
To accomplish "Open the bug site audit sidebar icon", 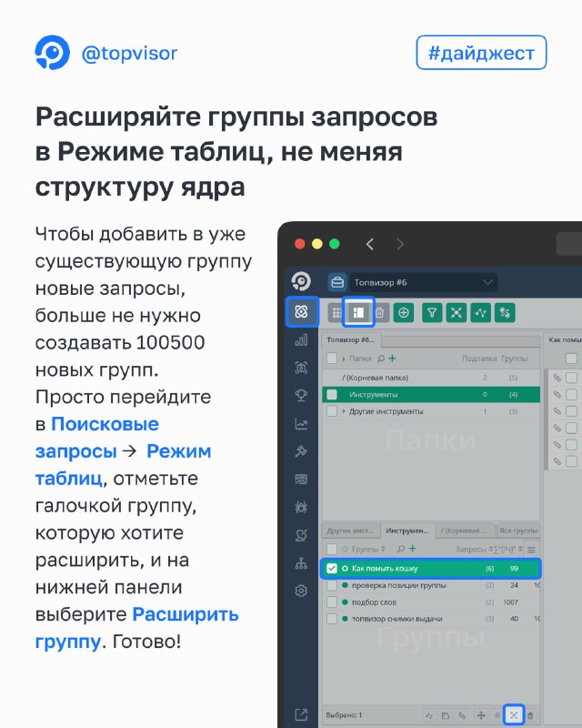I will point(301,507).
